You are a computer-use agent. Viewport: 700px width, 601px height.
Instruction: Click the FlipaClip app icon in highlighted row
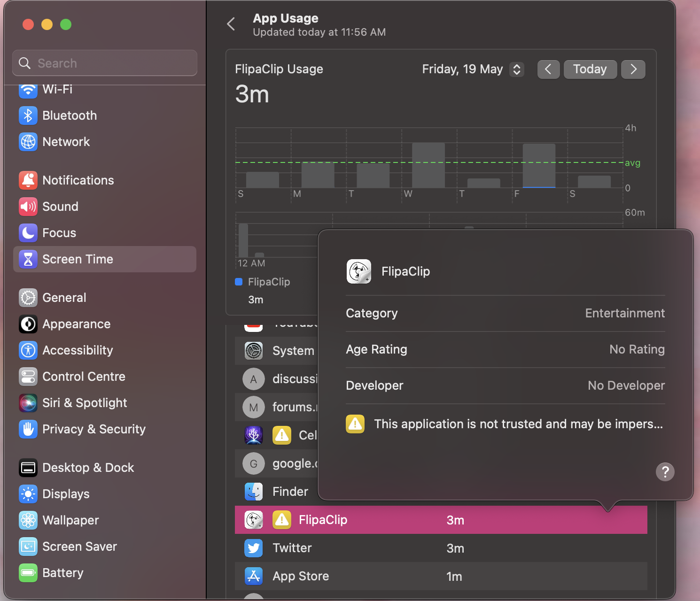pyautogui.click(x=254, y=520)
